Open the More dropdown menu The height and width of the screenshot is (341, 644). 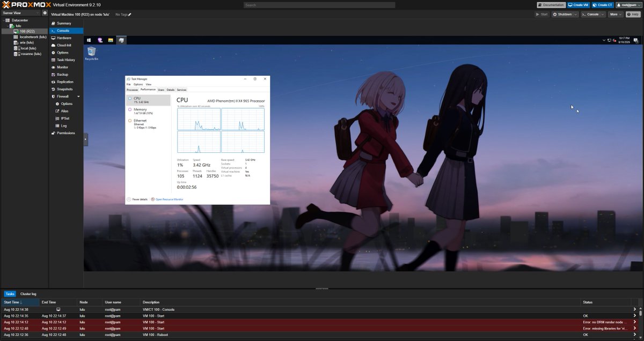pyautogui.click(x=615, y=14)
